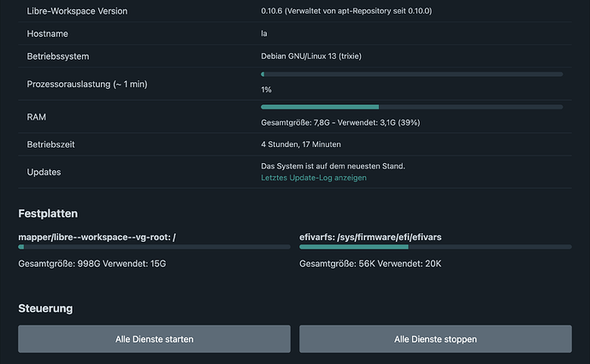Click the RAM usage progress bar
590x364 pixels.
click(x=411, y=107)
